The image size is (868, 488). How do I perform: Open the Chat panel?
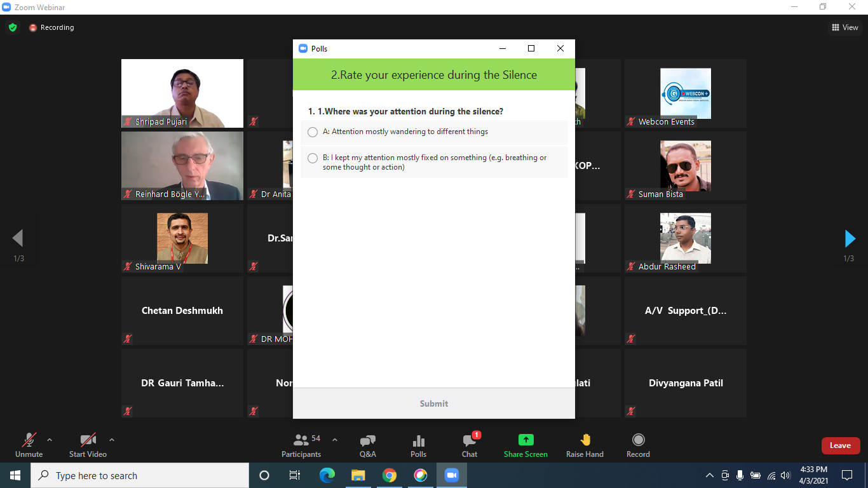470,445
